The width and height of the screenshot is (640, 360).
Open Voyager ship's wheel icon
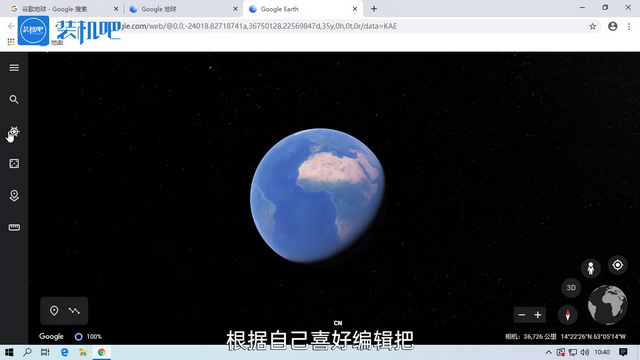coord(14,131)
